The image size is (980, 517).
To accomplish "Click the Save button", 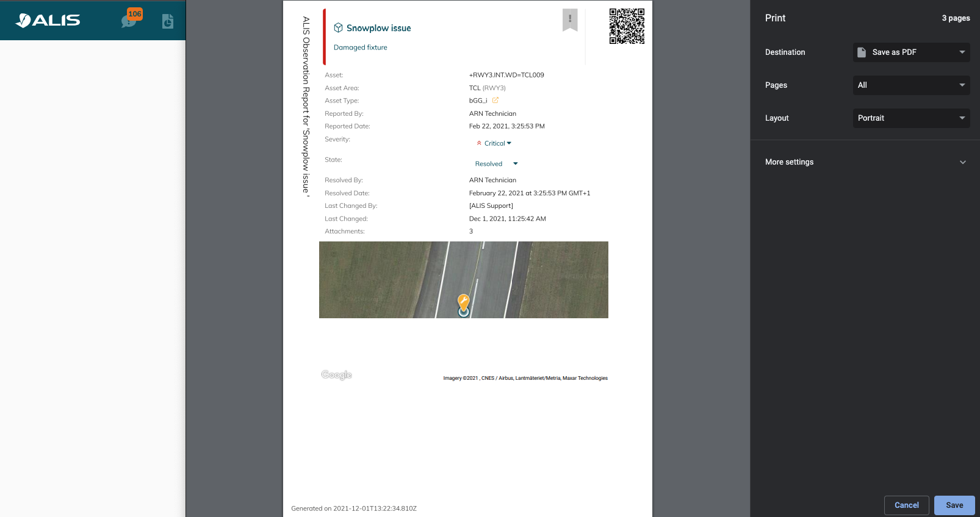I will [954, 505].
